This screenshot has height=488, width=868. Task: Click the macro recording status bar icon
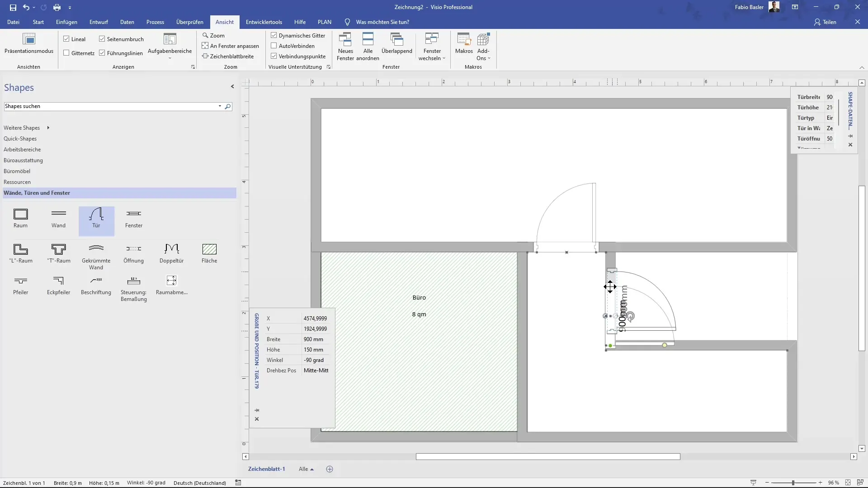click(238, 483)
